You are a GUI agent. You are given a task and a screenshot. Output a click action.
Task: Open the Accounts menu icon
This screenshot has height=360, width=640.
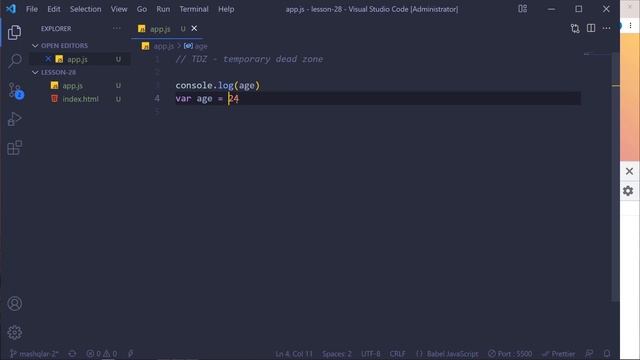pos(15,304)
